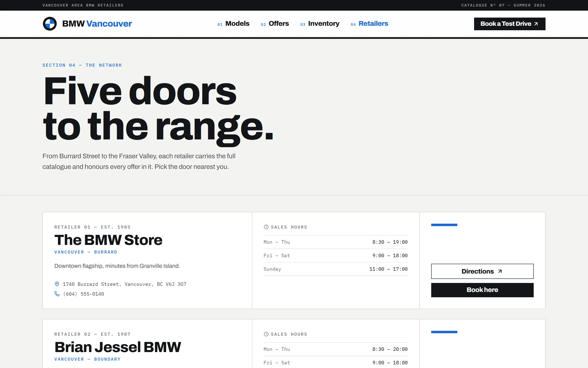Screen dimensions: 588x368
Task: Open the Offers navigation item
Action: [x=275, y=24]
